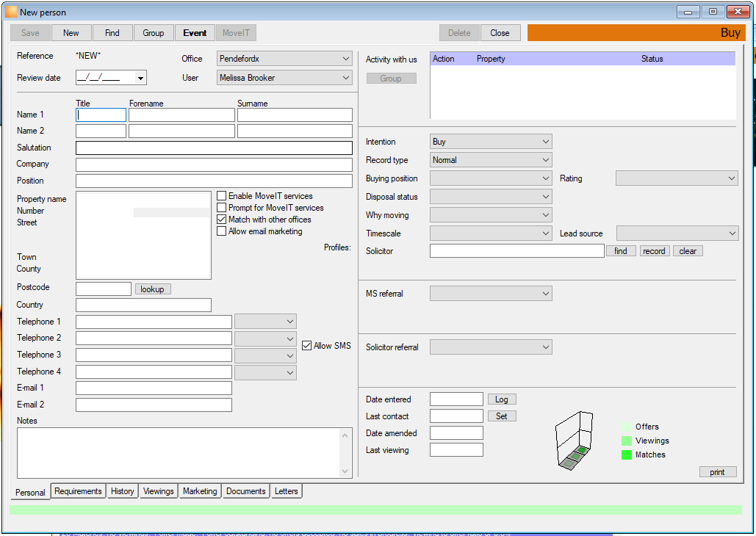Open the Office dropdown showing Pendefordx
This screenshot has height=536, width=756.
[284, 59]
